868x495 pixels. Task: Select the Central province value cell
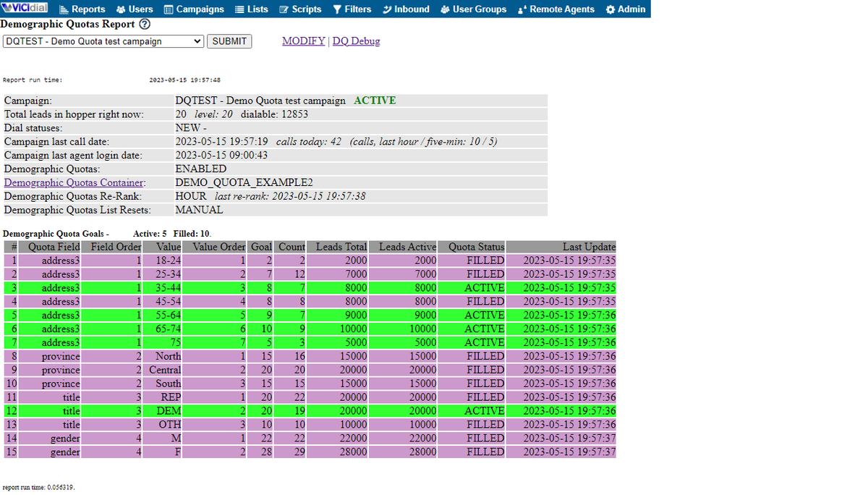click(162, 370)
